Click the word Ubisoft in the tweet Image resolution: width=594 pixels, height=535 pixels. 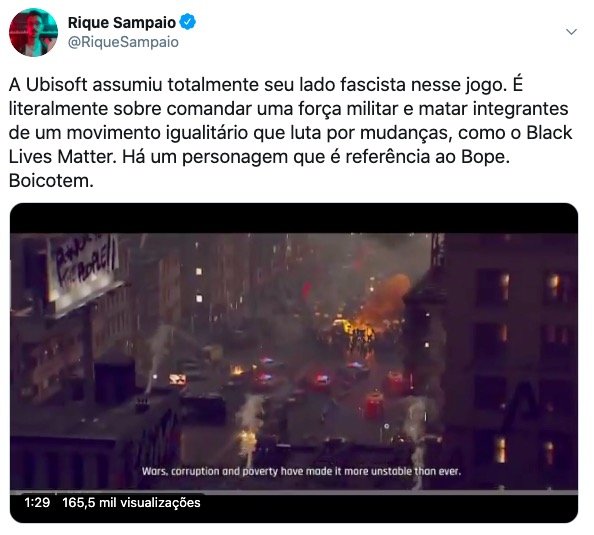57,85
